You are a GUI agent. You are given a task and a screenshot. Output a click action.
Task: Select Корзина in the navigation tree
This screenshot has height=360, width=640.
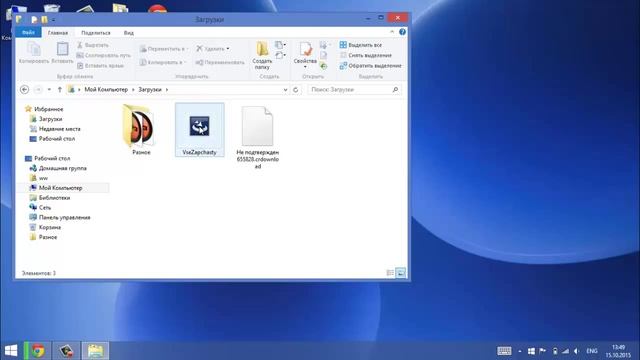45,227
